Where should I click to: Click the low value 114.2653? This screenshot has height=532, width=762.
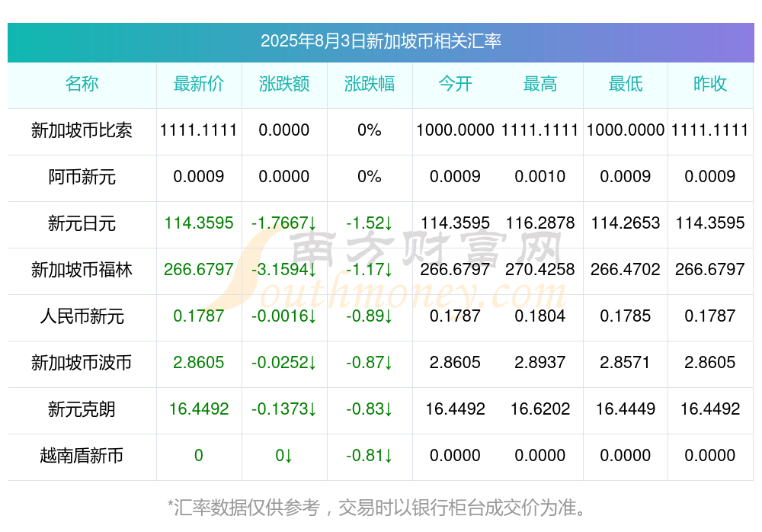pos(626,223)
